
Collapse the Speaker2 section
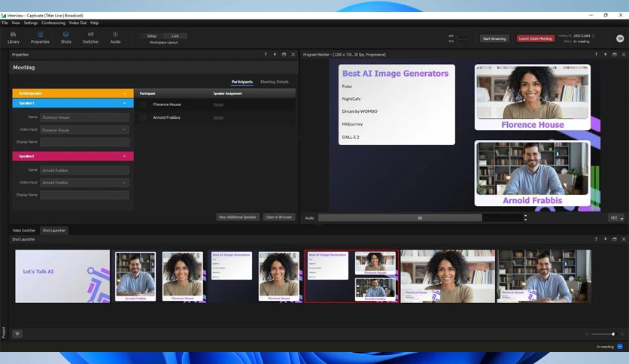[73, 156]
